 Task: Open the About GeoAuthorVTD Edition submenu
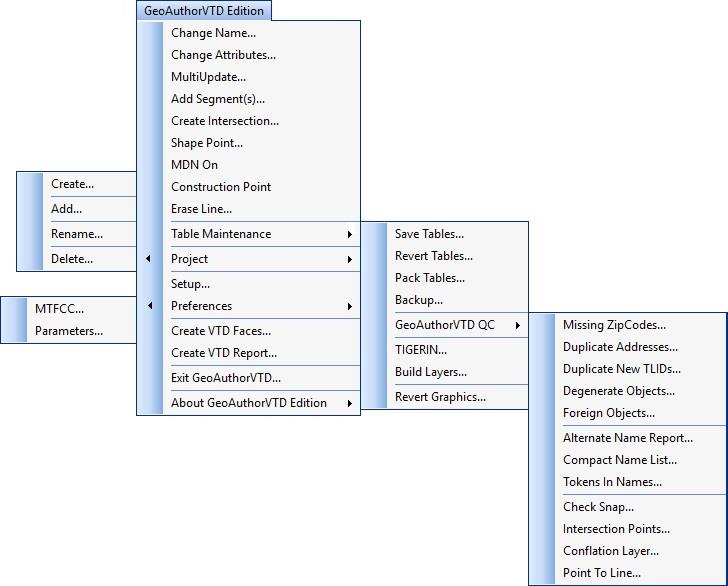point(250,403)
